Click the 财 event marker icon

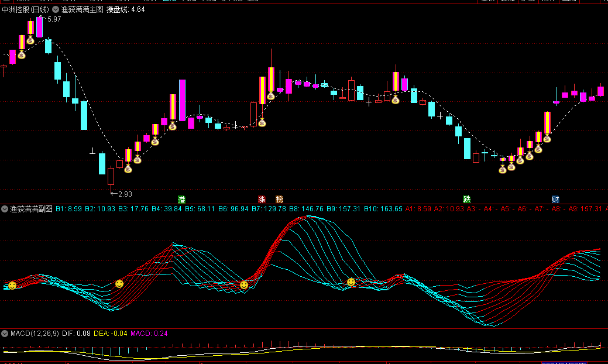click(x=555, y=200)
